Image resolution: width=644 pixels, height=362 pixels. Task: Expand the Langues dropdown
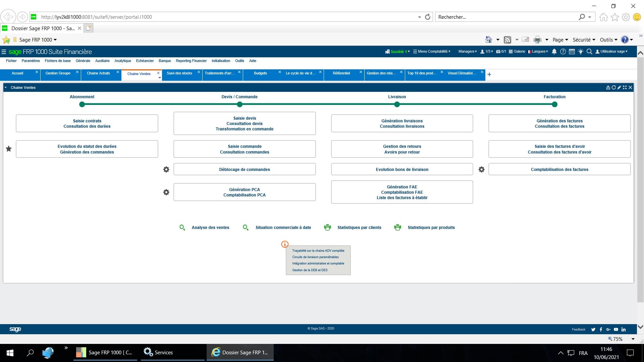538,52
